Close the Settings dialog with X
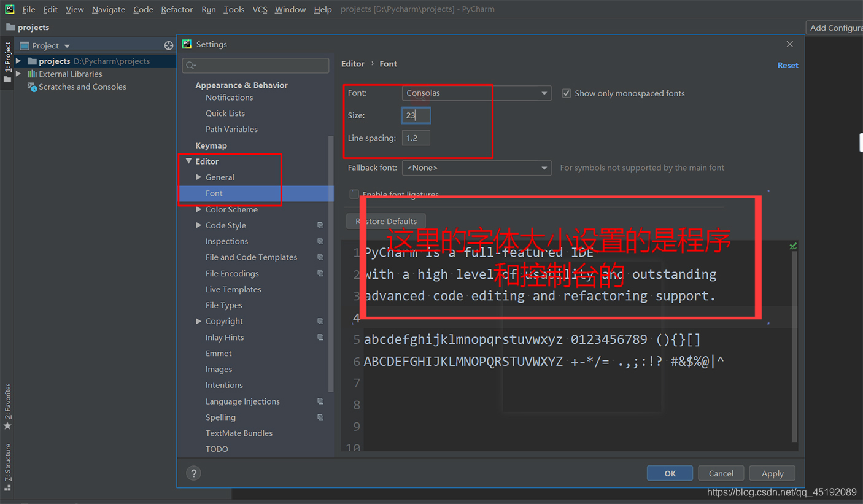This screenshot has width=863, height=504. [790, 44]
